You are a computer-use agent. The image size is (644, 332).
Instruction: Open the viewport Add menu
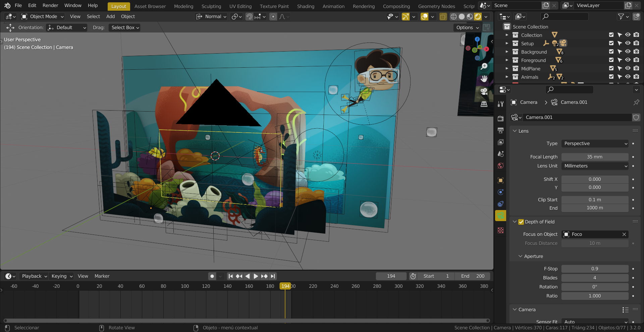tap(110, 16)
